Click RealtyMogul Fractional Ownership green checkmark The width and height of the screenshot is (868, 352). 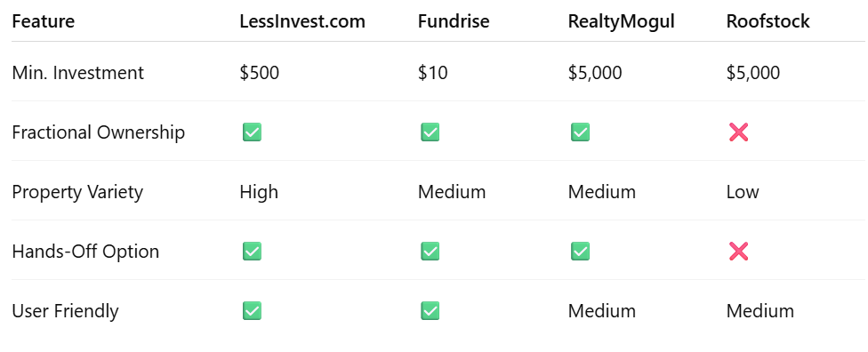click(580, 132)
